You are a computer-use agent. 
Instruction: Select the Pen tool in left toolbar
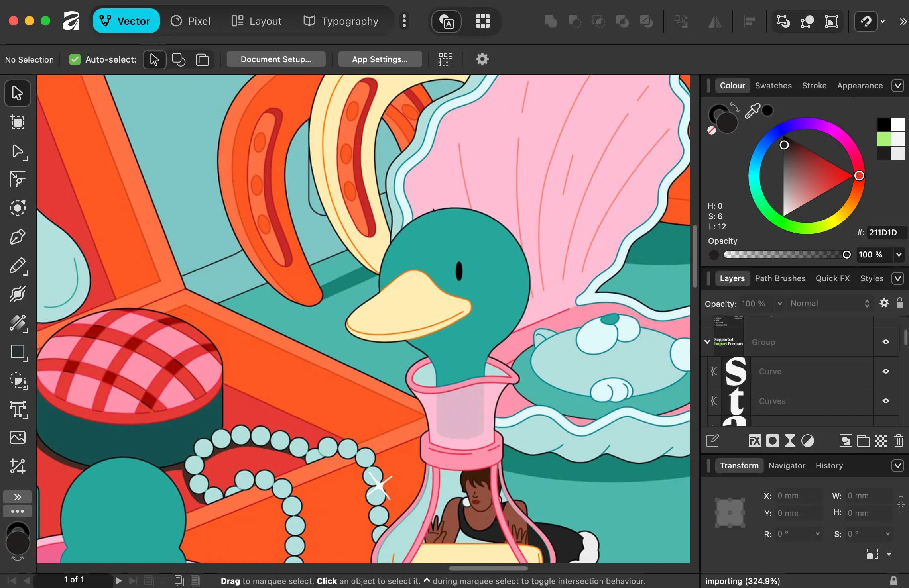click(18, 237)
